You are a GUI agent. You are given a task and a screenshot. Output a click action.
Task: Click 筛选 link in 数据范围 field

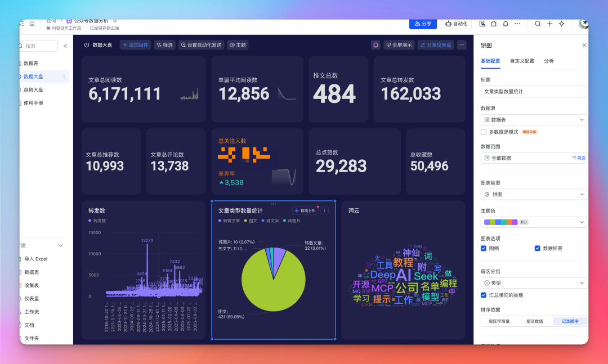pyautogui.click(x=579, y=158)
